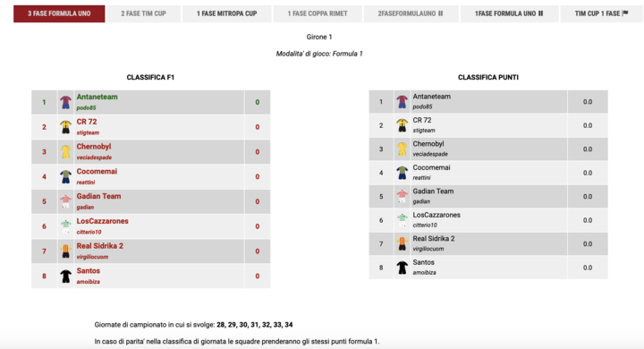Click Gadian Team pink jersey in Classifica Punti
Screen dimensions: 644x349
click(x=402, y=197)
